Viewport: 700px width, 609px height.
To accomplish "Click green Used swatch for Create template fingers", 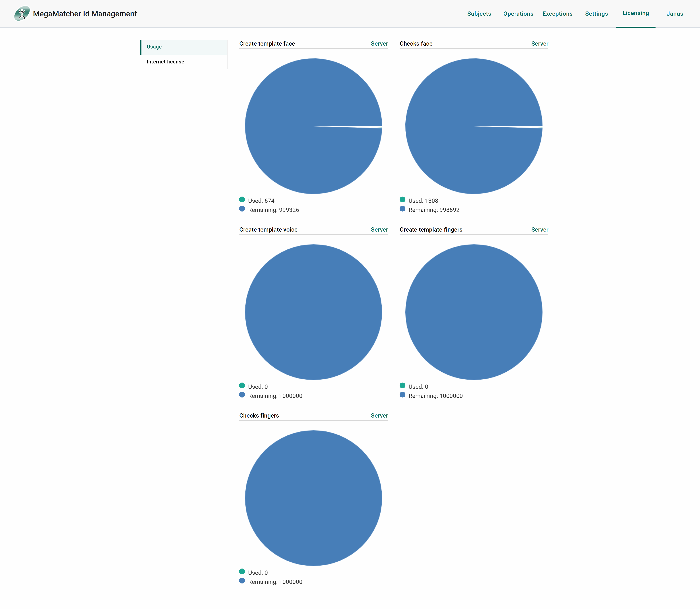I will [x=402, y=385].
